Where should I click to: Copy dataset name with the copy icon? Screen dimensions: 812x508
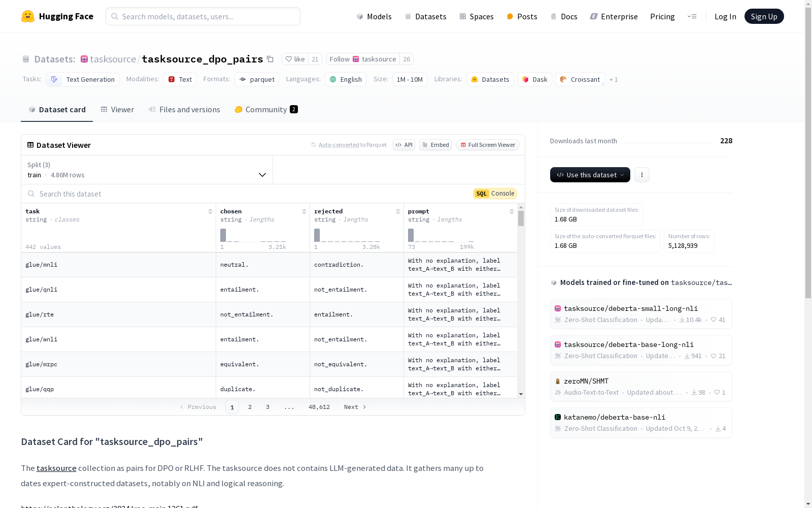(x=270, y=59)
